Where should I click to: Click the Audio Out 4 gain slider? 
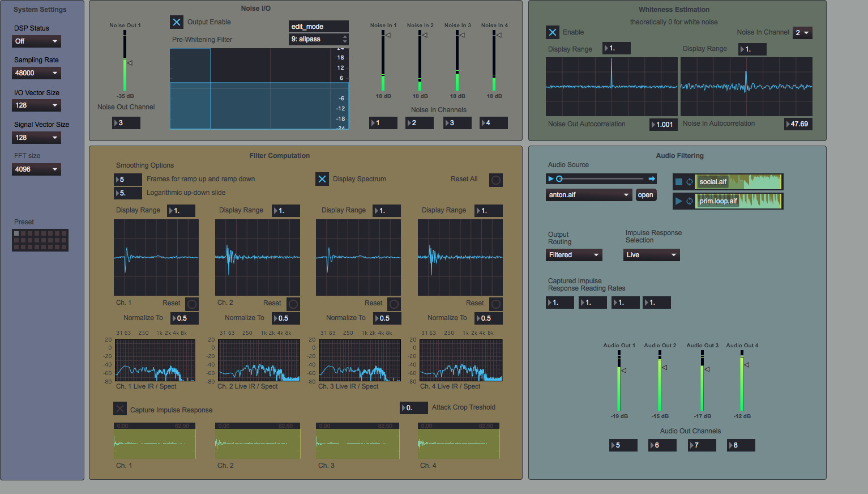[x=743, y=381]
